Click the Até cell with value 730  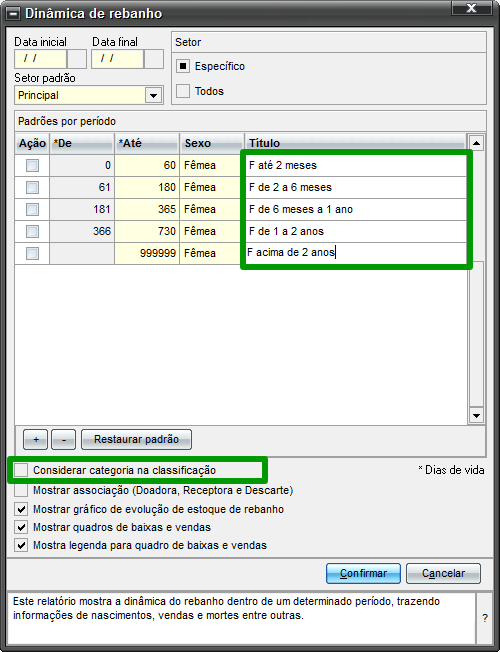pos(147,232)
